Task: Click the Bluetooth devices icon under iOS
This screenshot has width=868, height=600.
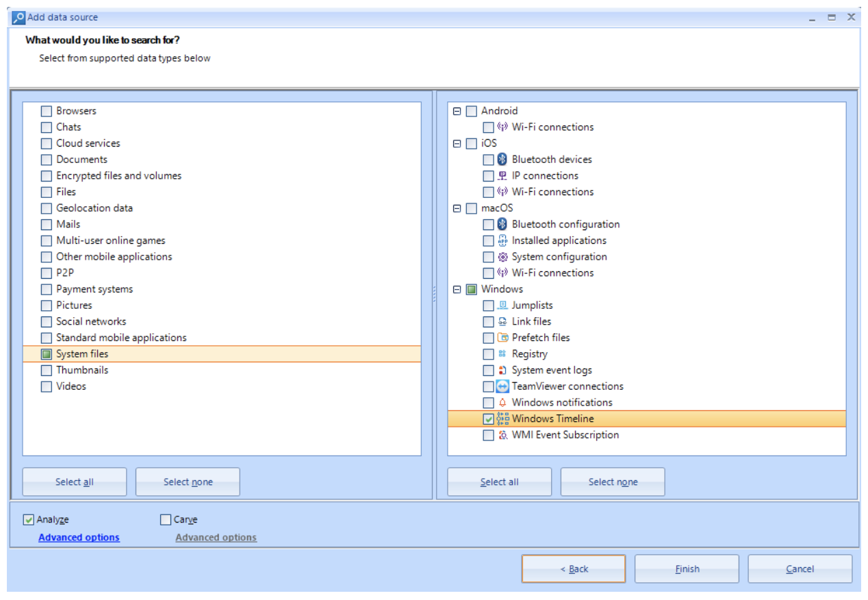Action: click(502, 160)
